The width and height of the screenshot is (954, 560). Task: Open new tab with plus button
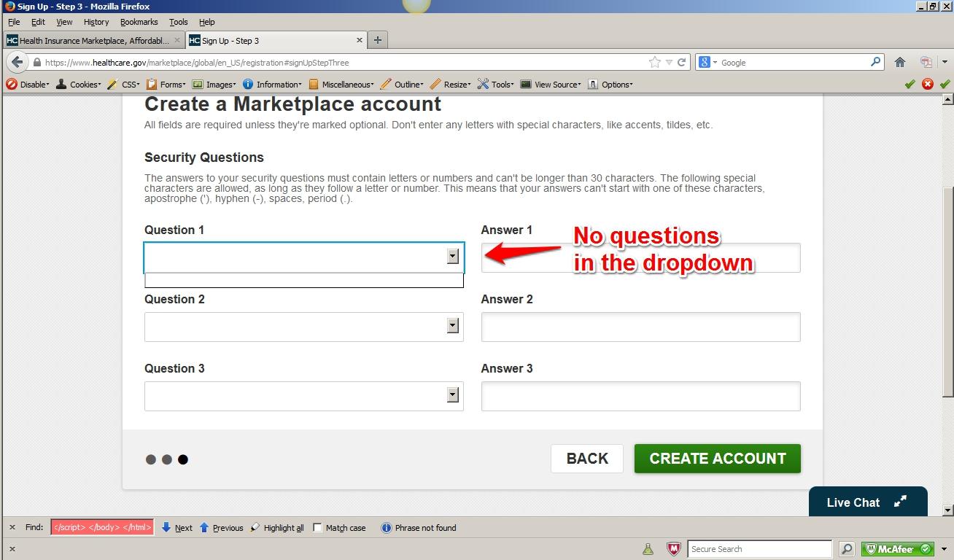click(x=377, y=40)
